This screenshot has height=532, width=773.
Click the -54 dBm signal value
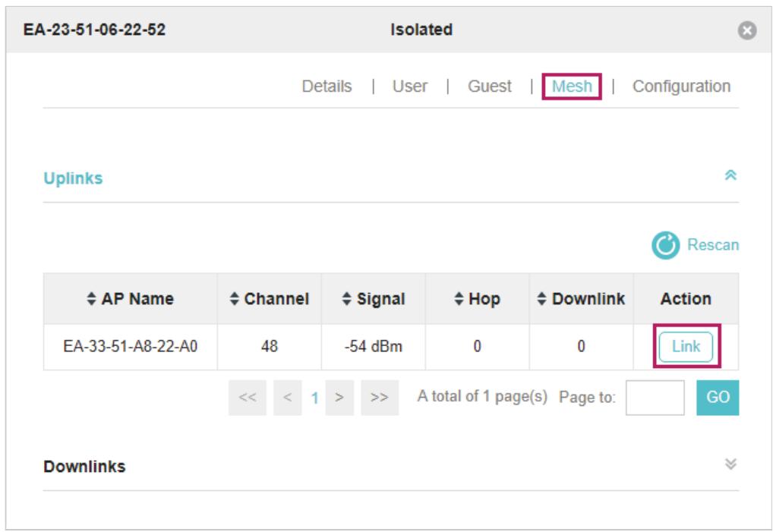pyautogui.click(x=373, y=346)
